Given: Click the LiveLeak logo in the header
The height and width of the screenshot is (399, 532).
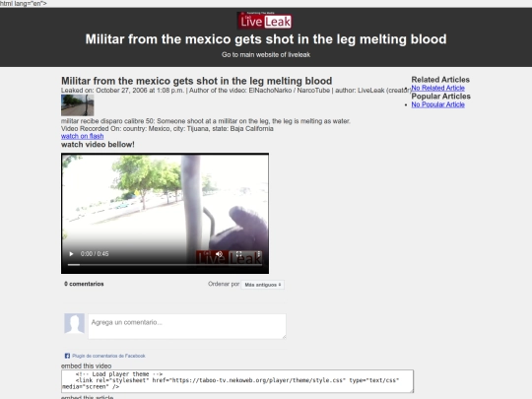Looking at the screenshot, I should coord(265,21).
